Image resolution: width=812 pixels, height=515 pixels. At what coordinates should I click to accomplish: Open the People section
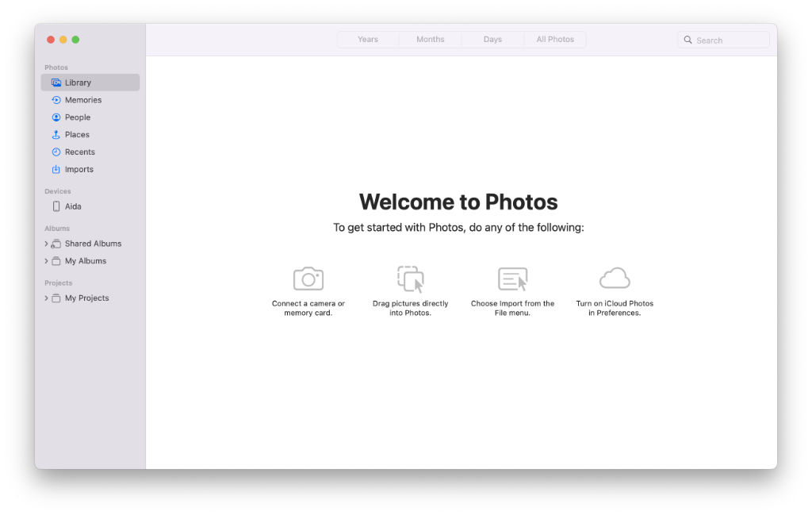coord(79,117)
